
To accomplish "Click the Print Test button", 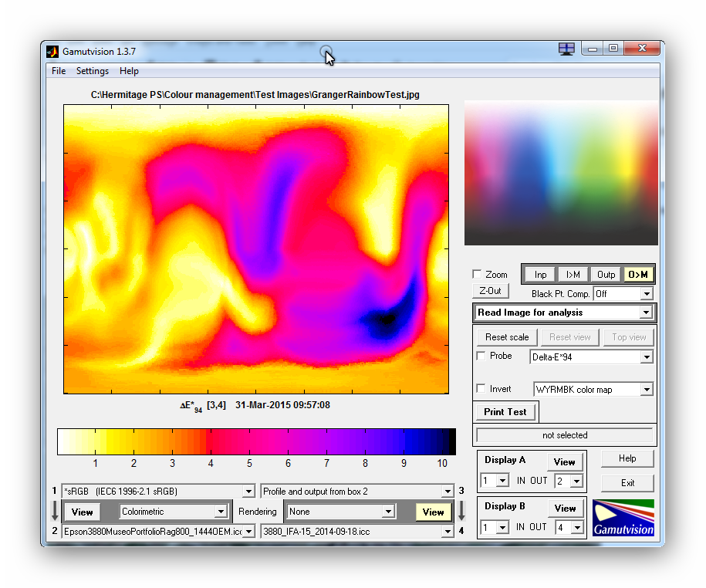I will (x=505, y=412).
